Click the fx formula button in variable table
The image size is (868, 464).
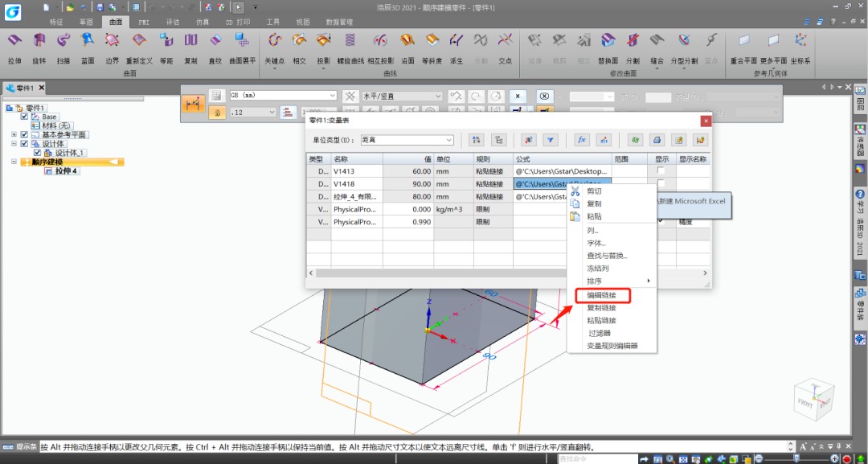[581, 140]
